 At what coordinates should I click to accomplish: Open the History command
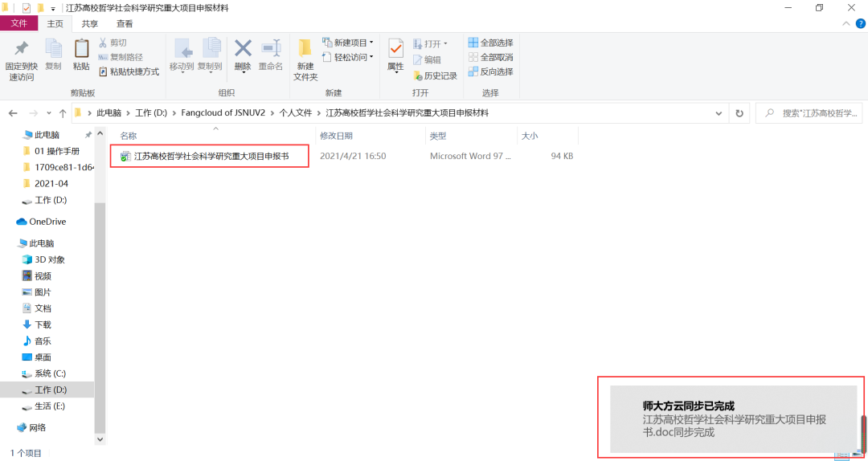click(x=435, y=75)
